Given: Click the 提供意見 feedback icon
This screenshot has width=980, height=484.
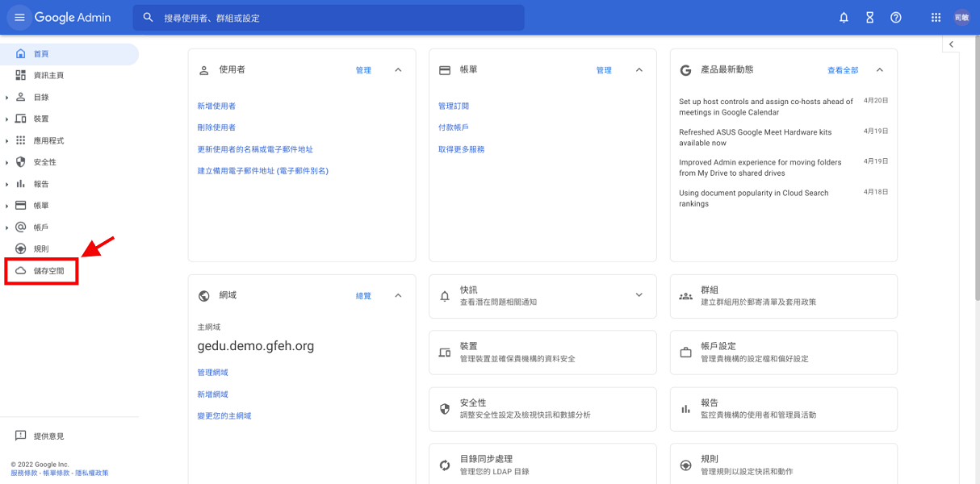Looking at the screenshot, I should pyautogui.click(x=21, y=436).
